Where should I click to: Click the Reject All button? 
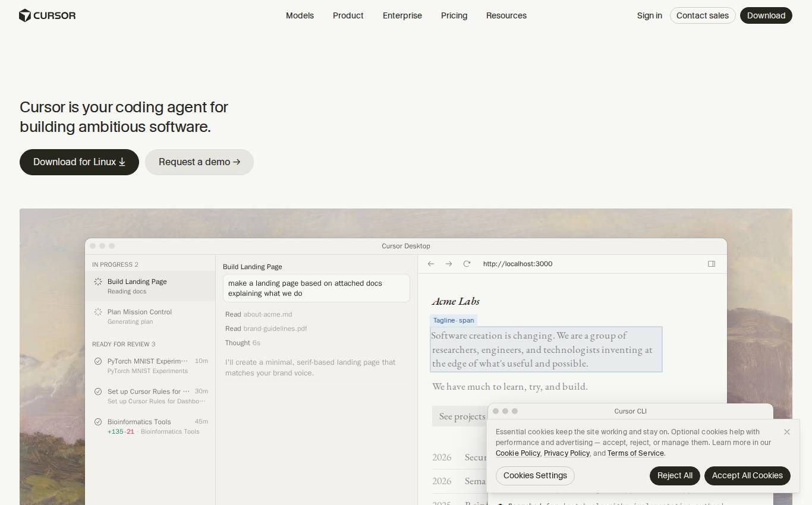coord(675,476)
